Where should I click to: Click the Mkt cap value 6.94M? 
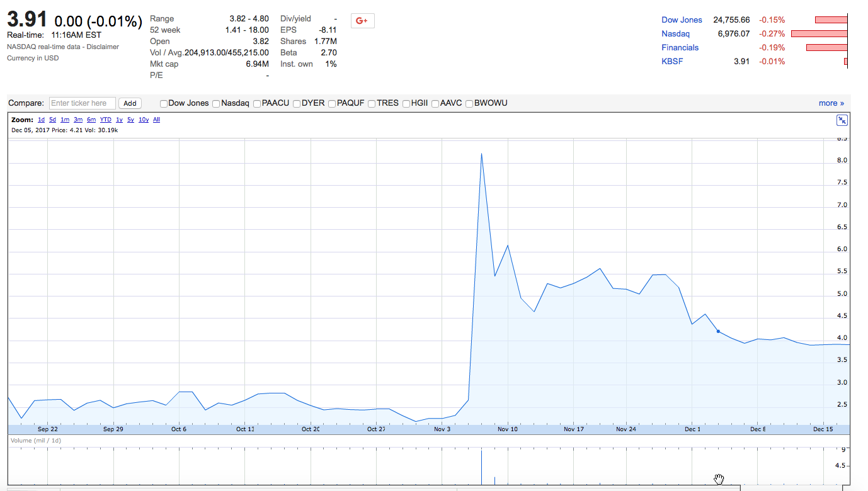pyautogui.click(x=257, y=64)
